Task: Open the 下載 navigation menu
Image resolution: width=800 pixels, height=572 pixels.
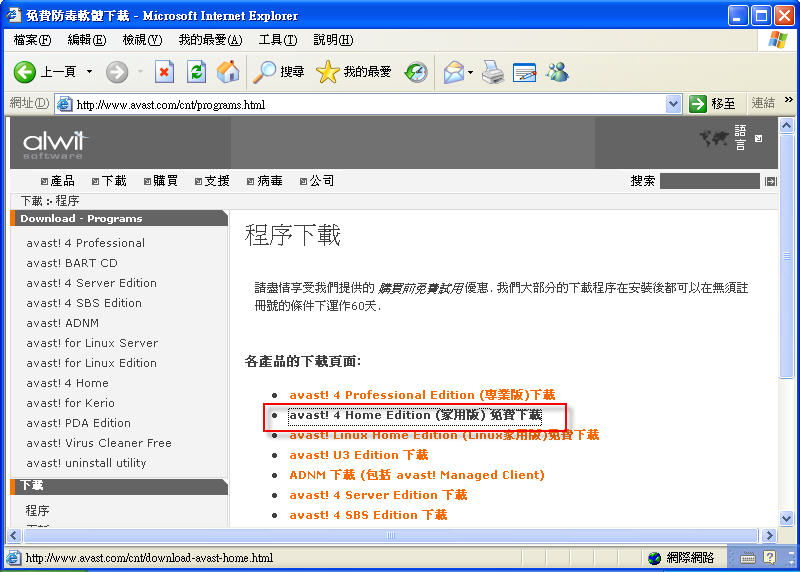Action: [109, 181]
